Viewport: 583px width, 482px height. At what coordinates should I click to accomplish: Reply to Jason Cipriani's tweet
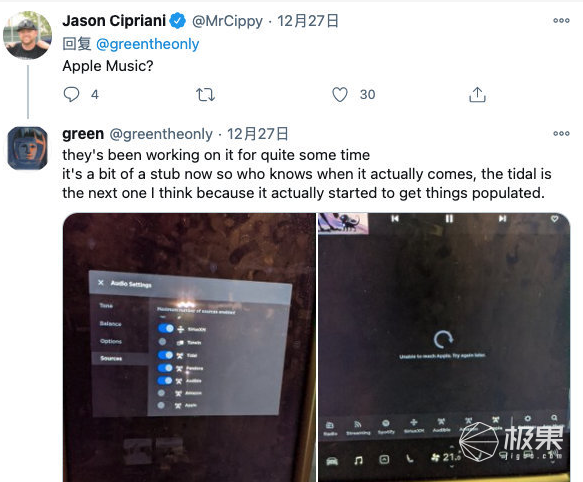point(71,94)
